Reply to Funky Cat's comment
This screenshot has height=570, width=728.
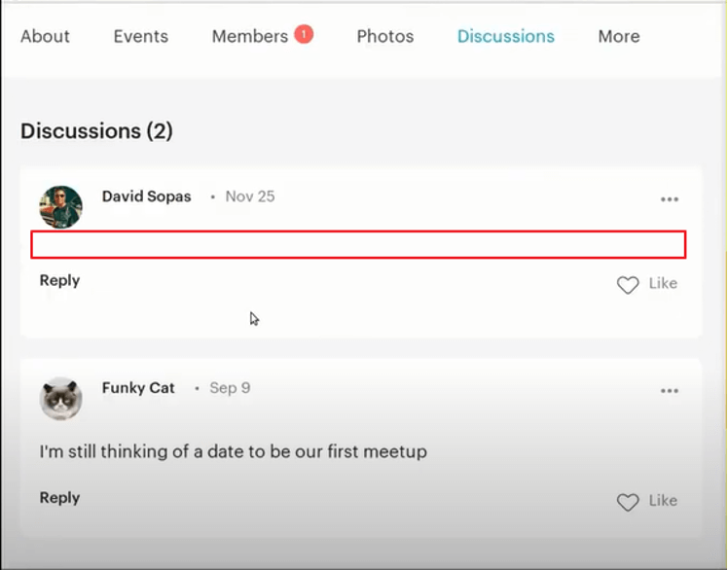59,497
